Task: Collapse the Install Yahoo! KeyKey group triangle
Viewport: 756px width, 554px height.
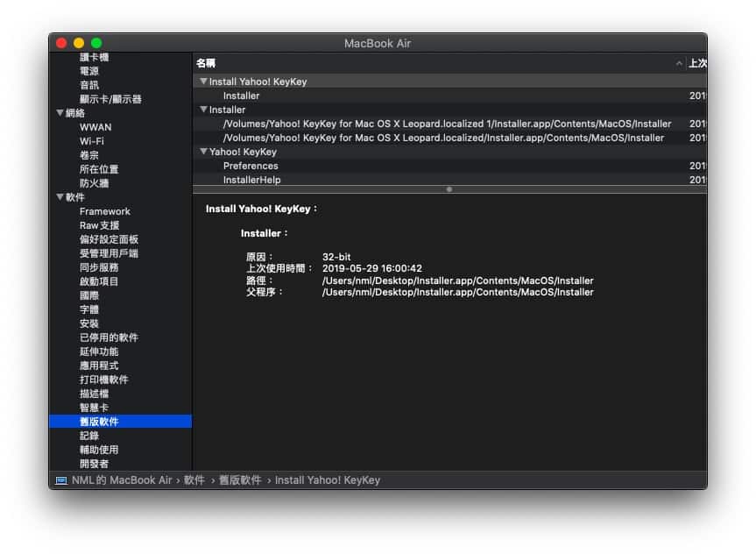Action: point(203,82)
